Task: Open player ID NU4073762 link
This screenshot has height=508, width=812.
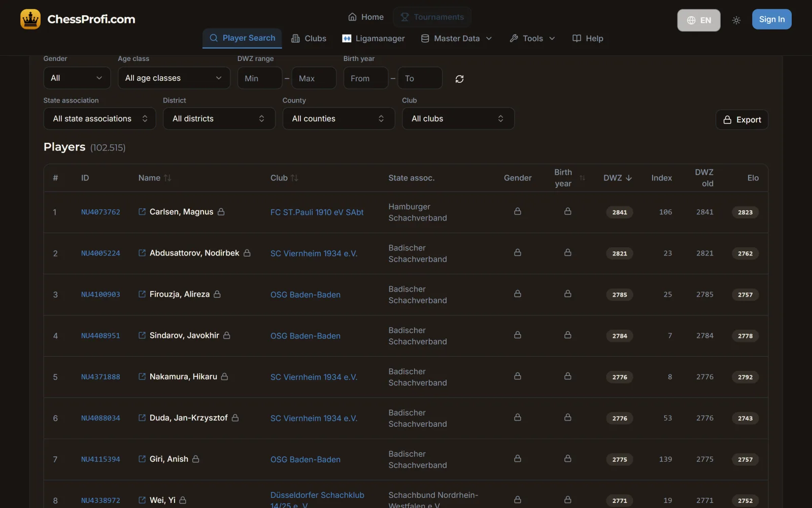Action: 100,212
